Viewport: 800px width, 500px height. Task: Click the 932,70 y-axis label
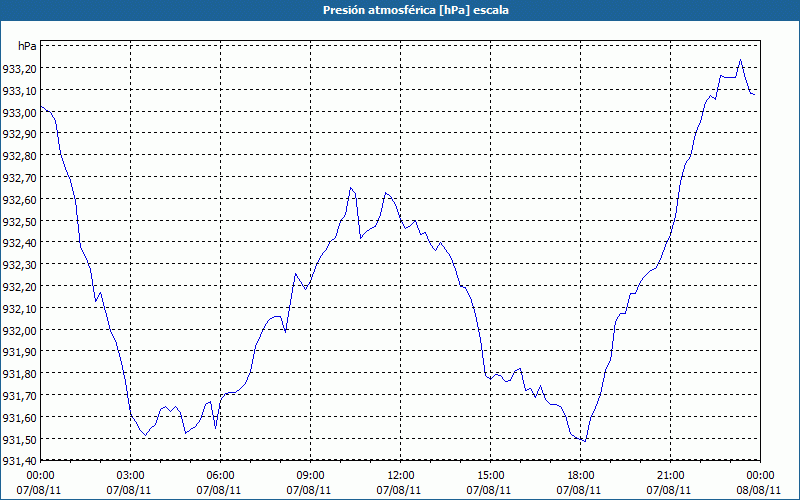coord(19,178)
